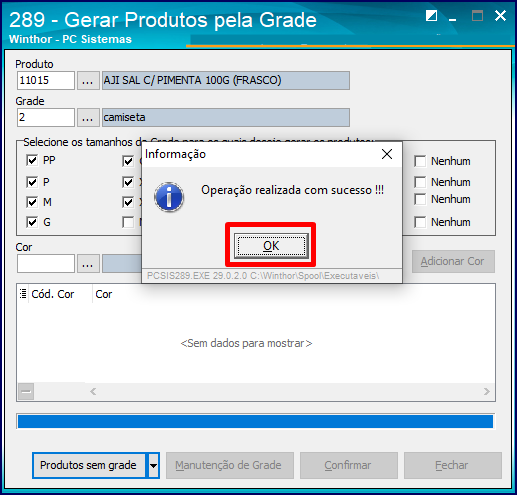Expand the Produtos sem grade dropdown arrow
517x495 pixels.
tap(153, 465)
